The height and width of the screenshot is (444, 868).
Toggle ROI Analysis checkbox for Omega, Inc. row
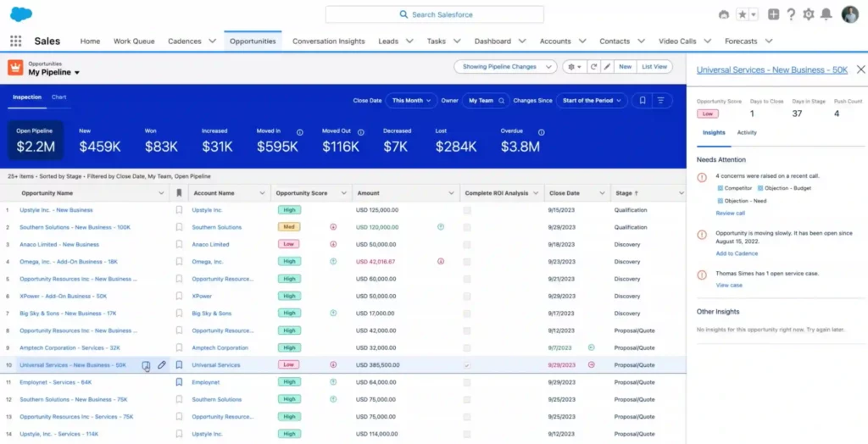tap(467, 262)
